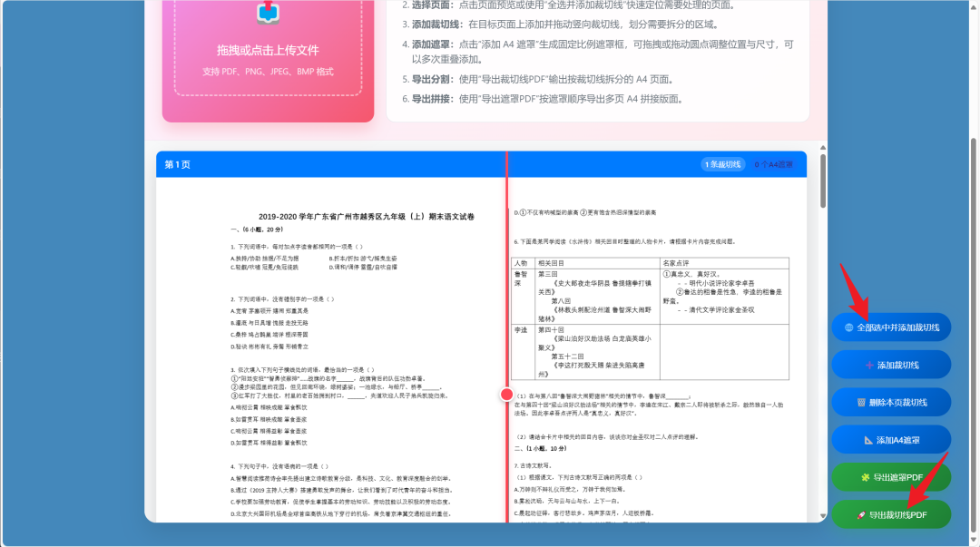Click the rocket icon on 导出裁切线PDF button
This screenshot has height=547, width=980.
(x=859, y=513)
